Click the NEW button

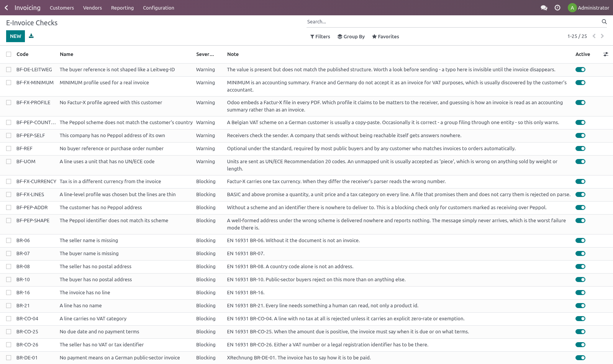point(15,36)
